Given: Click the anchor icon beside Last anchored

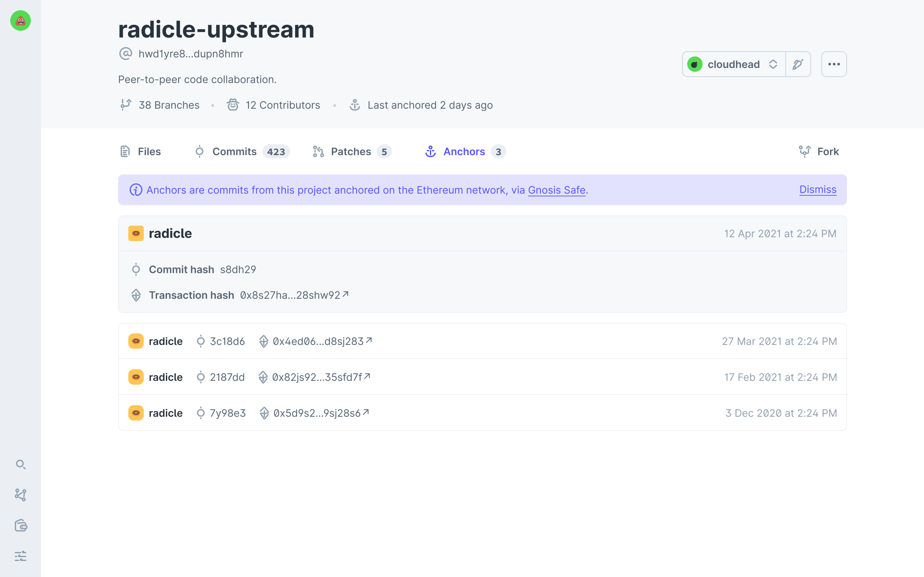Looking at the screenshot, I should tap(355, 105).
